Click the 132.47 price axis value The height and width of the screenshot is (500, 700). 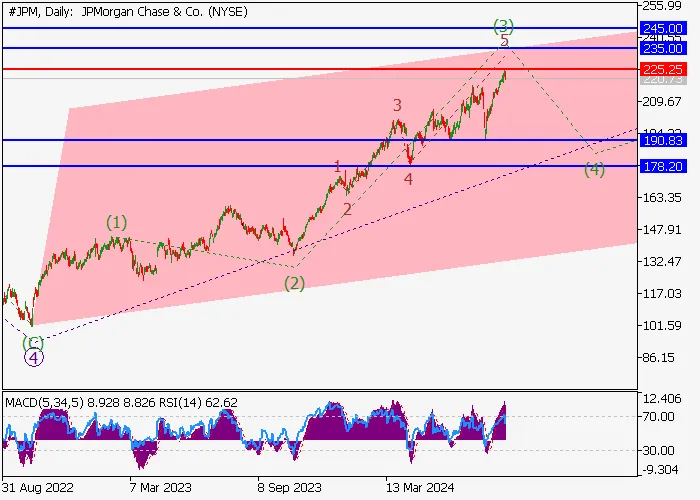point(662,261)
